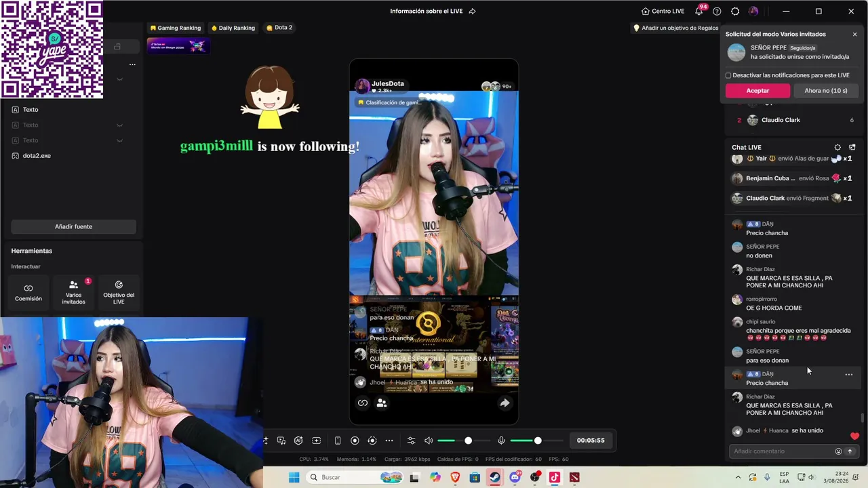
Task: Click the link icon in phone preview
Action: point(363,403)
